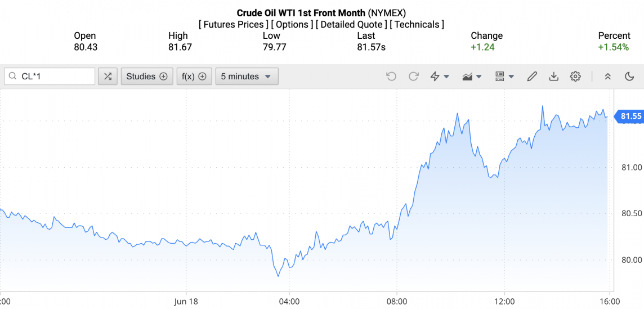Open the Studies menu

click(x=147, y=77)
